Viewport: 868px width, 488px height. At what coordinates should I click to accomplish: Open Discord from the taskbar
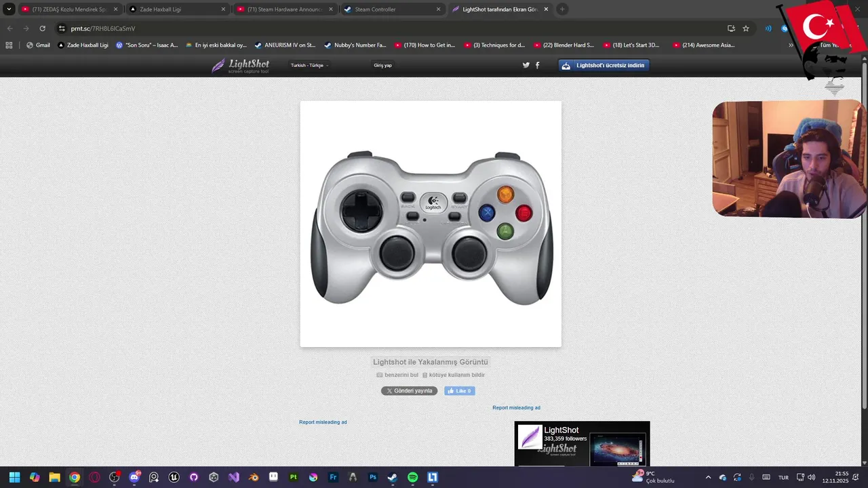click(134, 477)
